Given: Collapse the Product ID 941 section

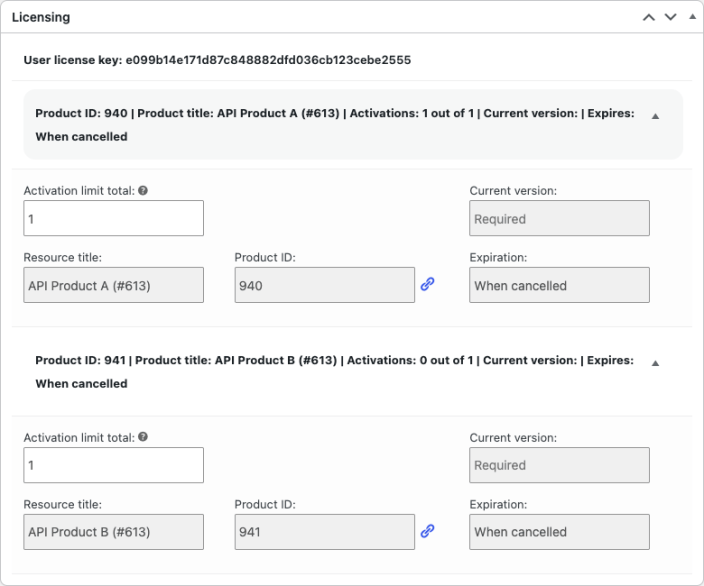Looking at the screenshot, I should pyautogui.click(x=655, y=363).
